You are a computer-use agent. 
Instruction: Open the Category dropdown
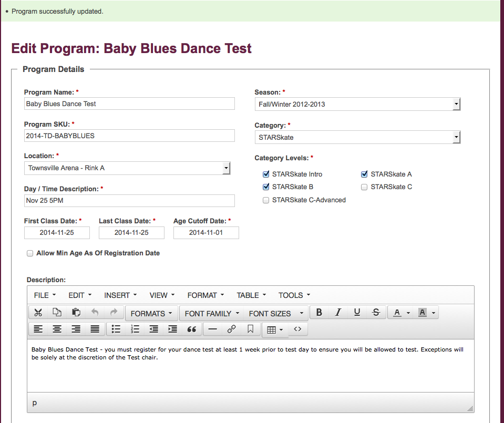tap(357, 137)
